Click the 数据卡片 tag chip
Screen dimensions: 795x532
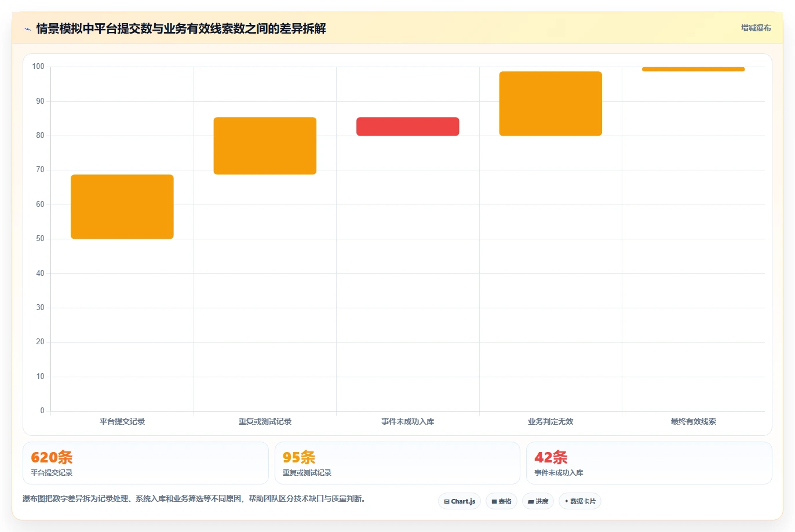tap(580, 501)
